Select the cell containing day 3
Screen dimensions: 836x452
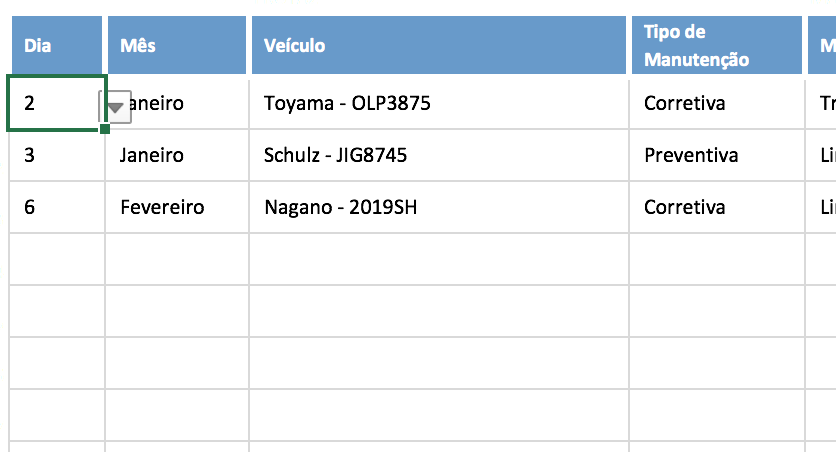[57, 155]
